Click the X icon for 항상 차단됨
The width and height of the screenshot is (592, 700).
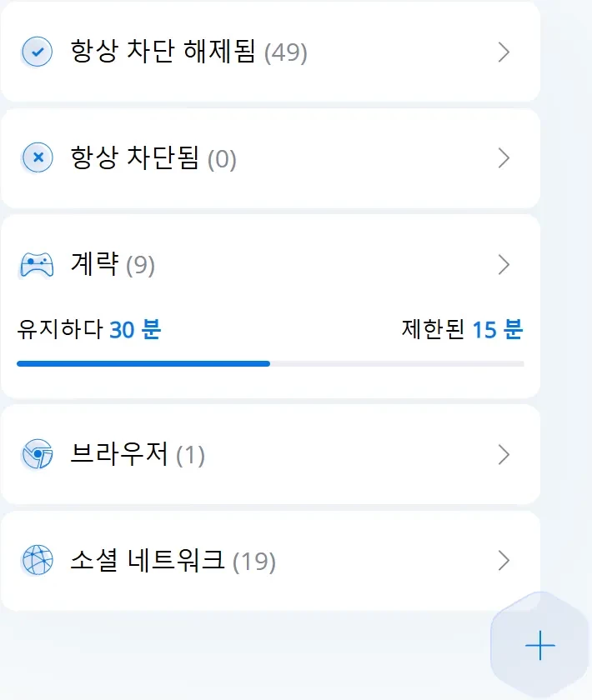[37, 157]
